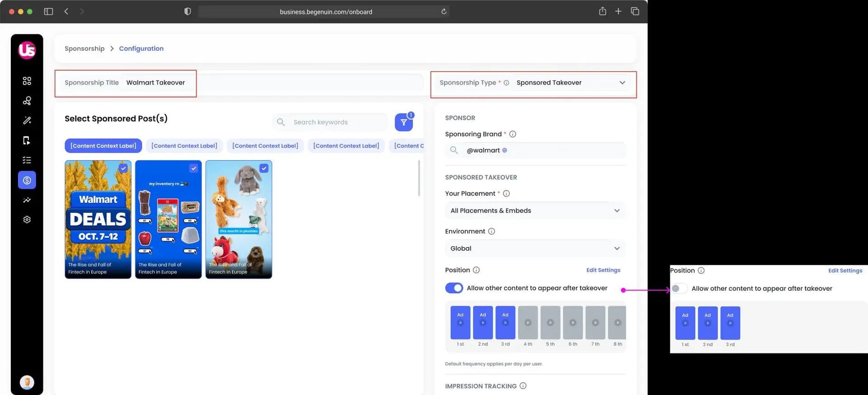Click the magnifier icon in Search keywords
Image resolution: width=868 pixels, height=395 pixels.
click(x=281, y=122)
